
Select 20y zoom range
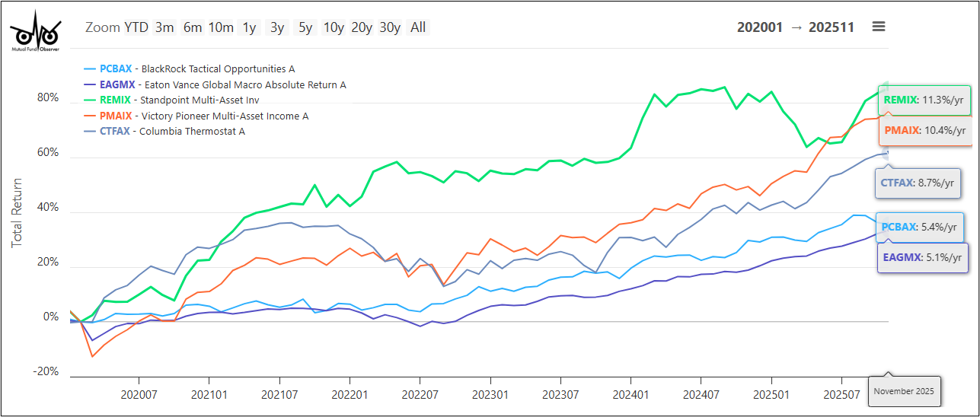[361, 27]
